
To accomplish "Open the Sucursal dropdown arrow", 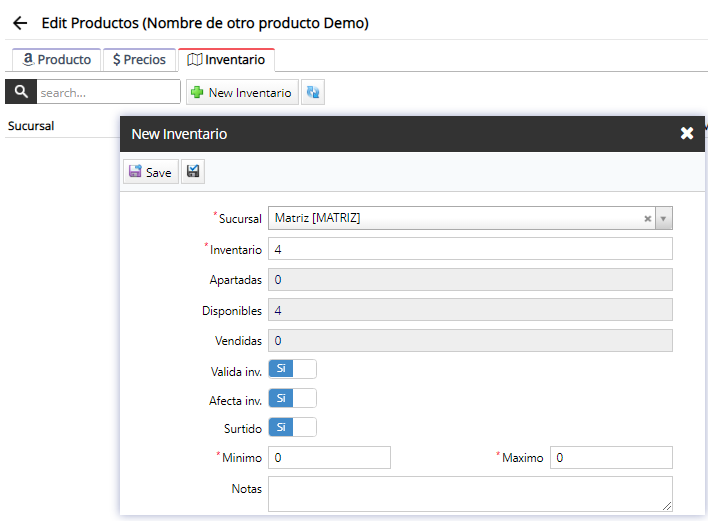I will point(664,219).
